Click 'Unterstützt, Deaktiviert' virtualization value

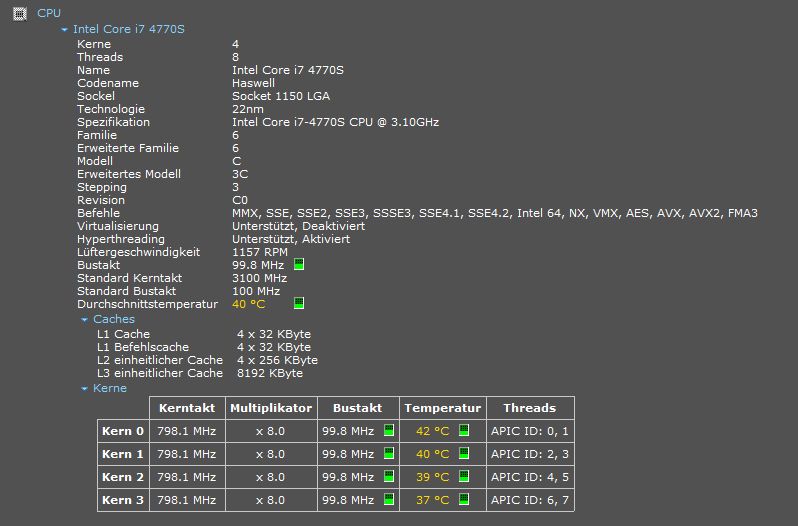[x=298, y=226]
